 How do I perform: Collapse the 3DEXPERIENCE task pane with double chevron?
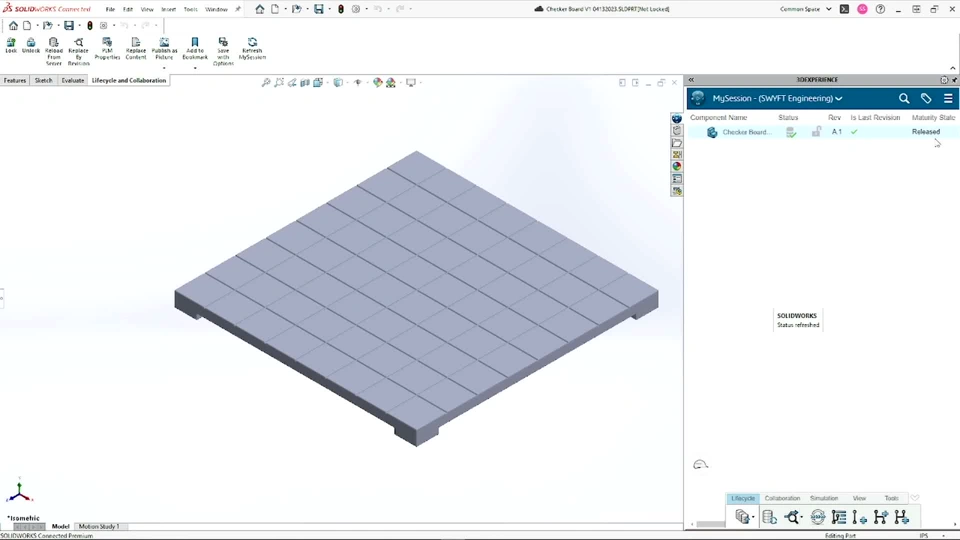(691, 80)
